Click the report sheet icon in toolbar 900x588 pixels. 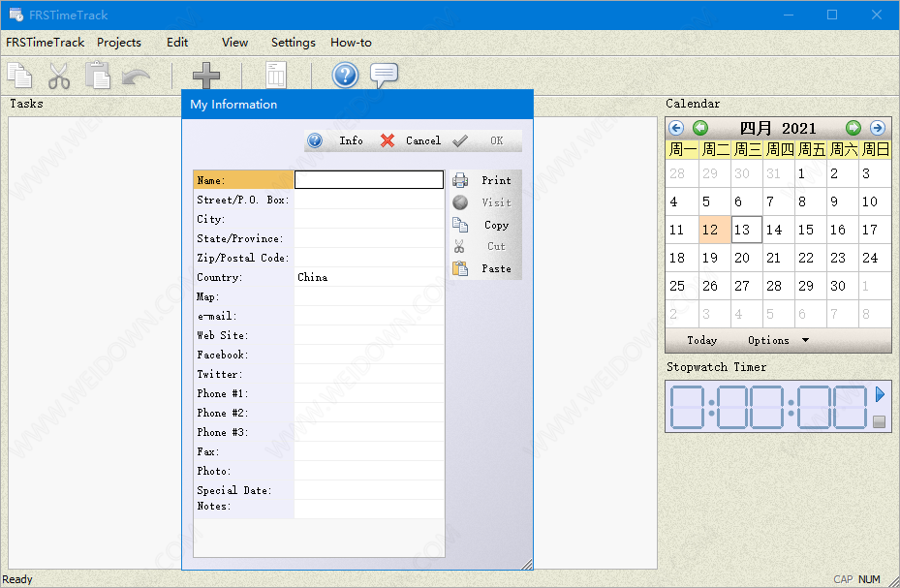click(276, 76)
